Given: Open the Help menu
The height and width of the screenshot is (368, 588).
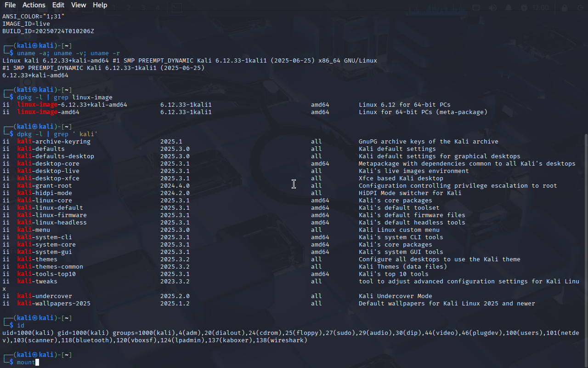Looking at the screenshot, I should point(100,5).
